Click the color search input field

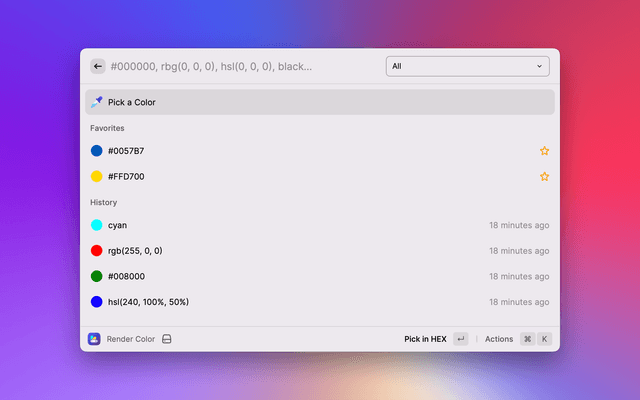(240, 66)
